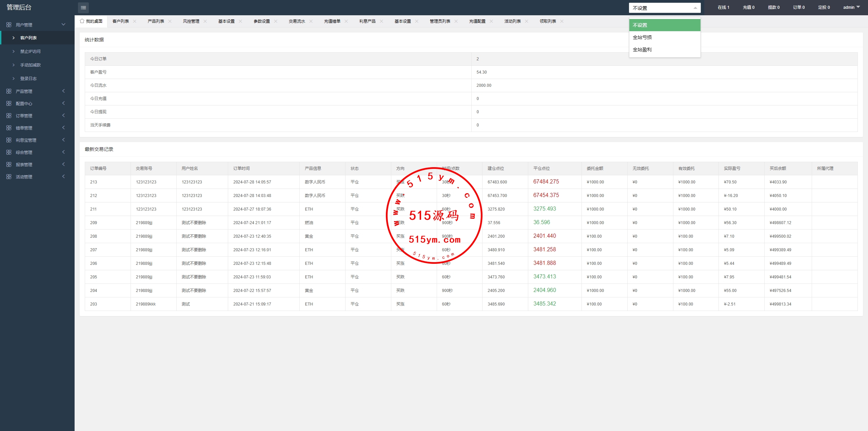Viewport: 868px width, 431px height.
Task: Choose 全站盈利 option in dropdown
Action: [x=642, y=50]
